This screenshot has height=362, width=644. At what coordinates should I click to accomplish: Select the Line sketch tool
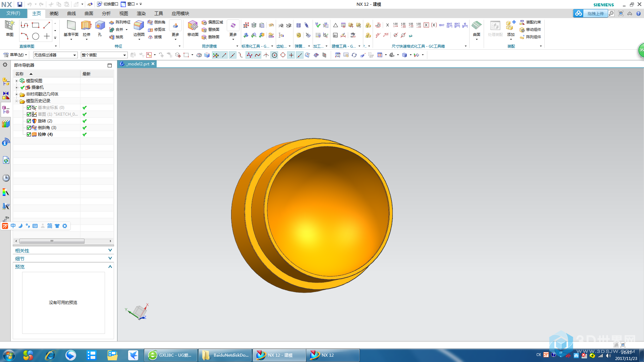tap(47, 25)
